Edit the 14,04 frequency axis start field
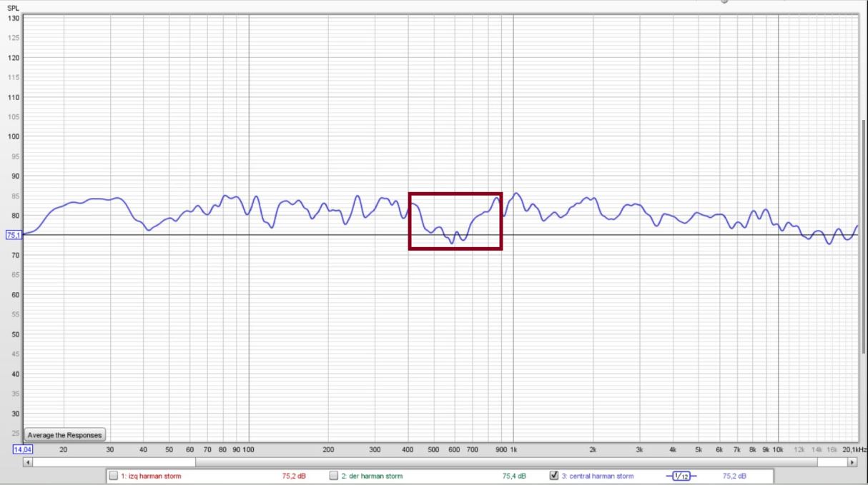The image size is (868, 485). click(x=23, y=450)
